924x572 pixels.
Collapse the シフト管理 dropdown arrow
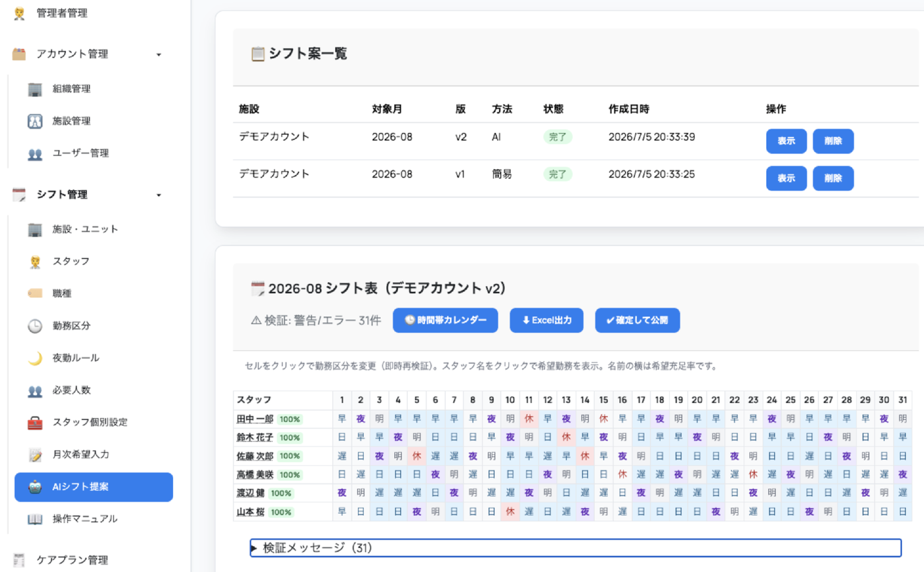158,195
